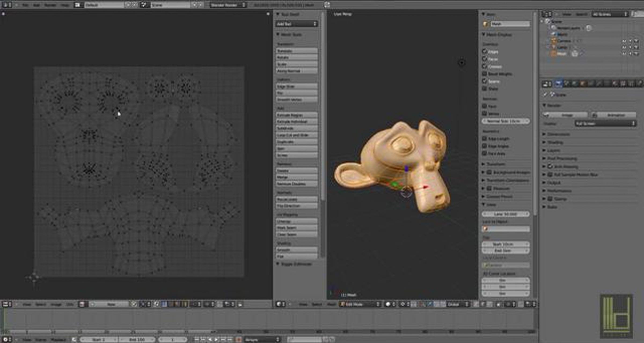Disable the Edges overlay checkbox
This screenshot has width=644, height=343.
(x=485, y=51)
